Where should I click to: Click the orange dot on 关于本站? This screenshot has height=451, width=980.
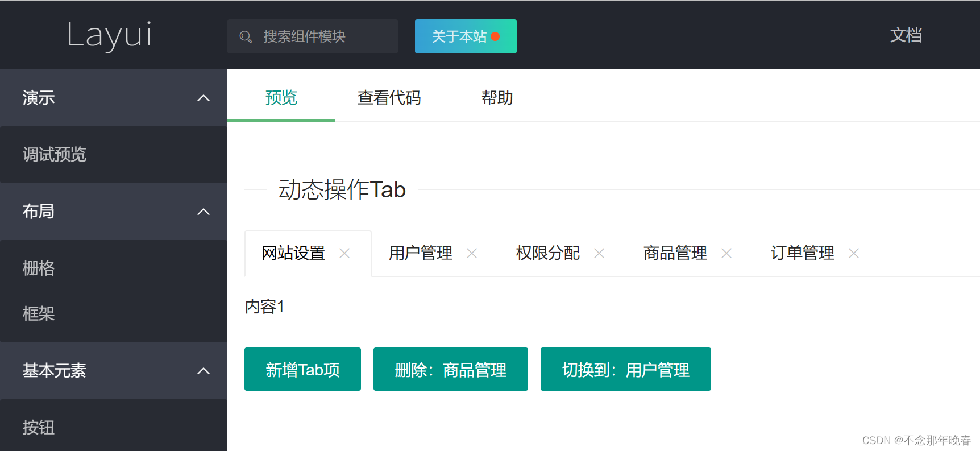495,36
